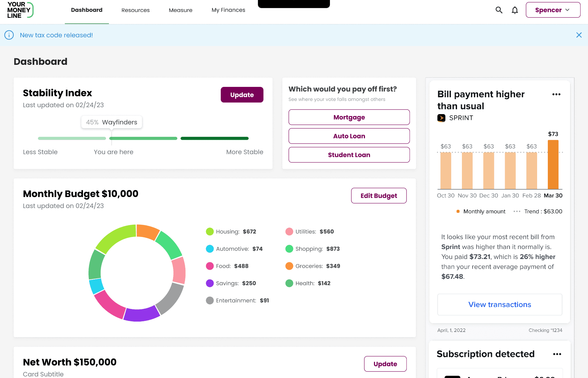Click the Your Money Line logo

pos(20,10)
